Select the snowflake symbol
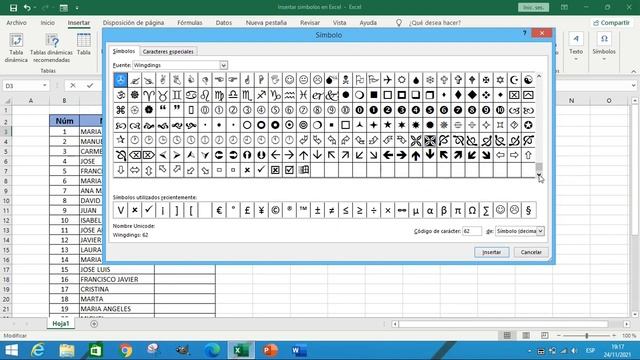This screenshot has width=640, height=360. (430, 80)
